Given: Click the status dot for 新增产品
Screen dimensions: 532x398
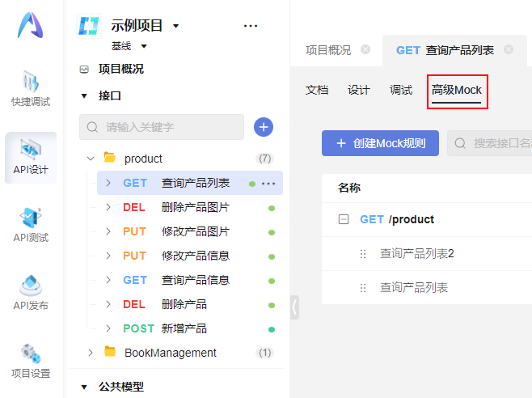Looking at the screenshot, I should pos(272,329).
